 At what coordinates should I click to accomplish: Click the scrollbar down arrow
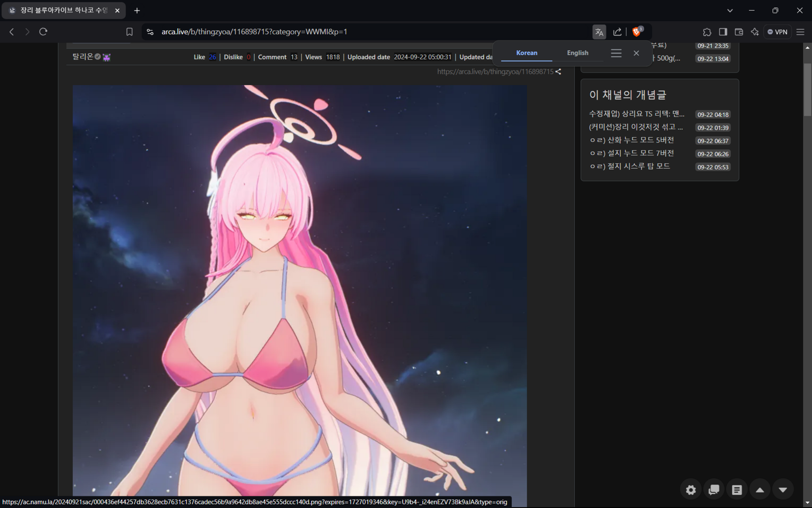pyautogui.click(x=807, y=503)
